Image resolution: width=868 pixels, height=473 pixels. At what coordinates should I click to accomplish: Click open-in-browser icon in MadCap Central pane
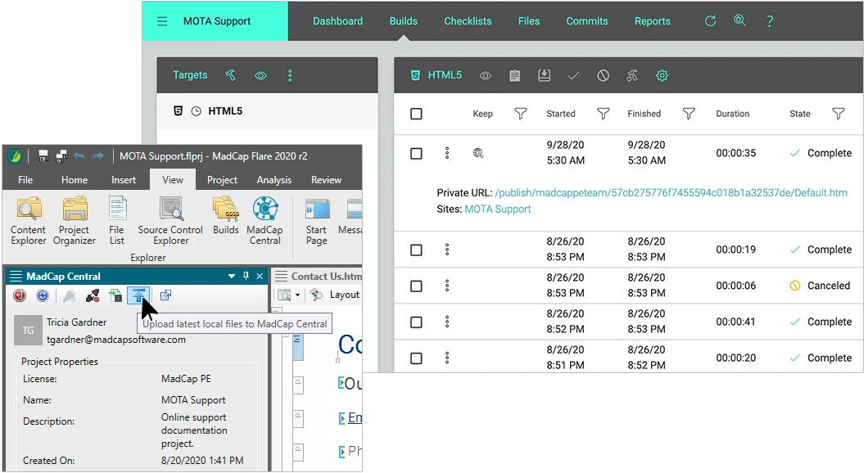[165, 295]
